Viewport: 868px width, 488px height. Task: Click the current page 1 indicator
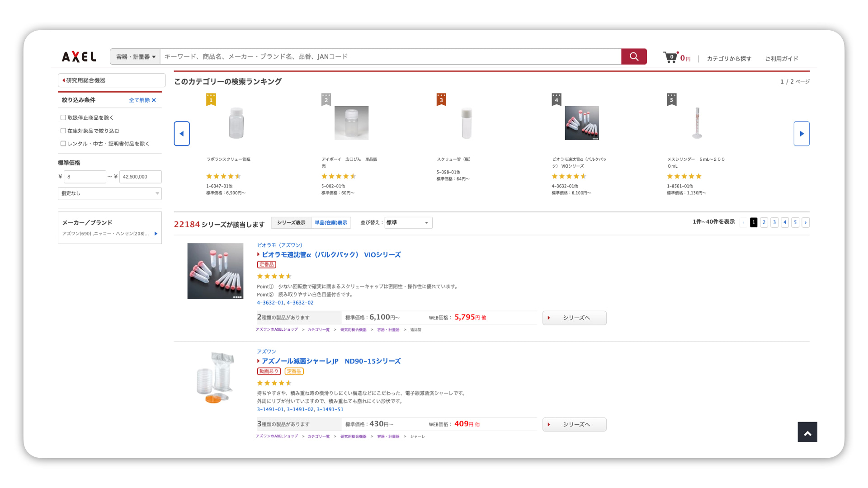coord(754,222)
